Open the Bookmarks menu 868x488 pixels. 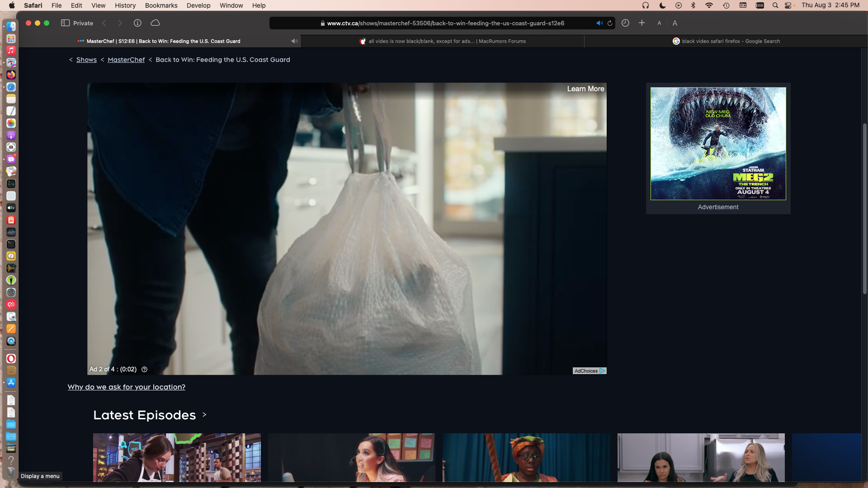[161, 5]
